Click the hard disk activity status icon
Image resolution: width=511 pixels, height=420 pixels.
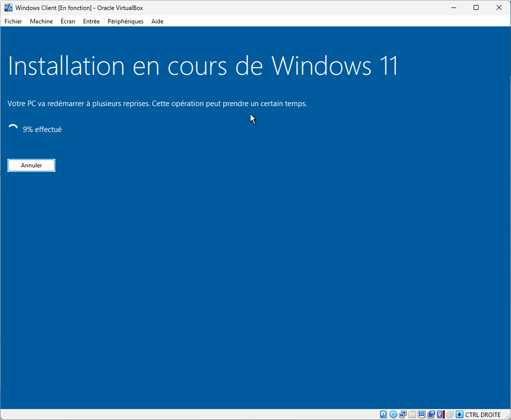click(x=383, y=415)
